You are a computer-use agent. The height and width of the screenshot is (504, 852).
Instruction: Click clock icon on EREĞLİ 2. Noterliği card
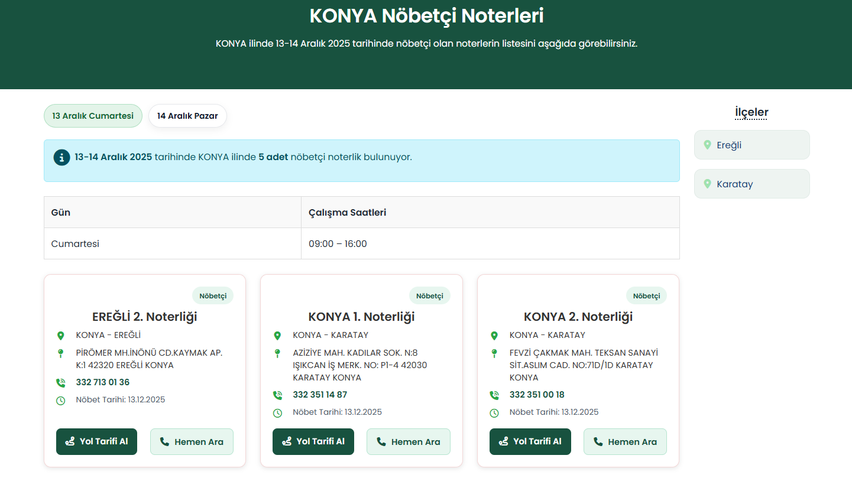click(x=60, y=401)
